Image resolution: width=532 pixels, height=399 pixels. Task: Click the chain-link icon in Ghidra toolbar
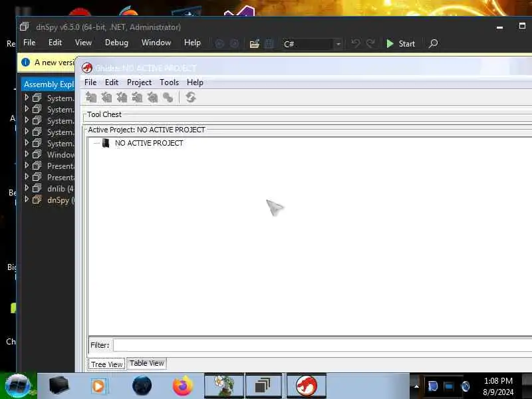[x=168, y=97]
